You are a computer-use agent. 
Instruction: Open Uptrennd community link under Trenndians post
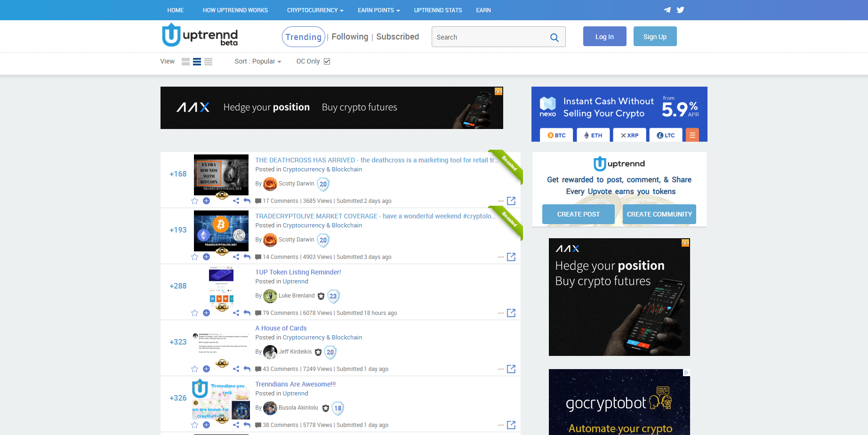[x=296, y=394]
